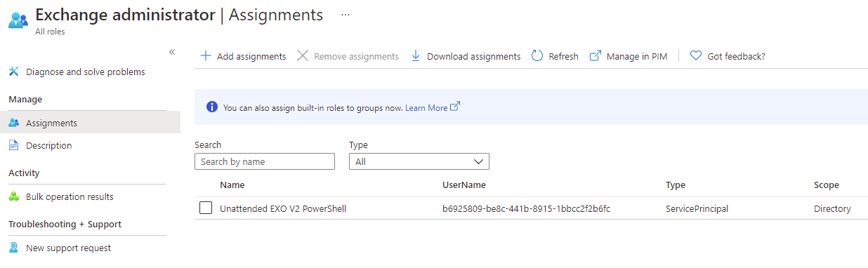Follow the Learn More link

(426, 108)
